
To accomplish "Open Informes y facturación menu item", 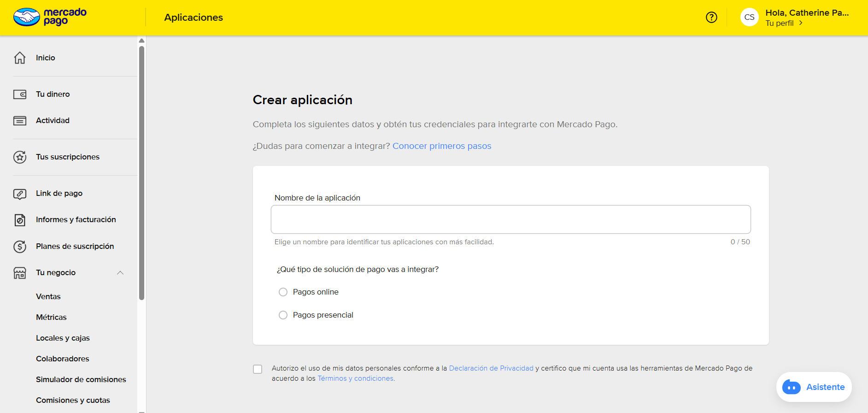I will [x=76, y=219].
